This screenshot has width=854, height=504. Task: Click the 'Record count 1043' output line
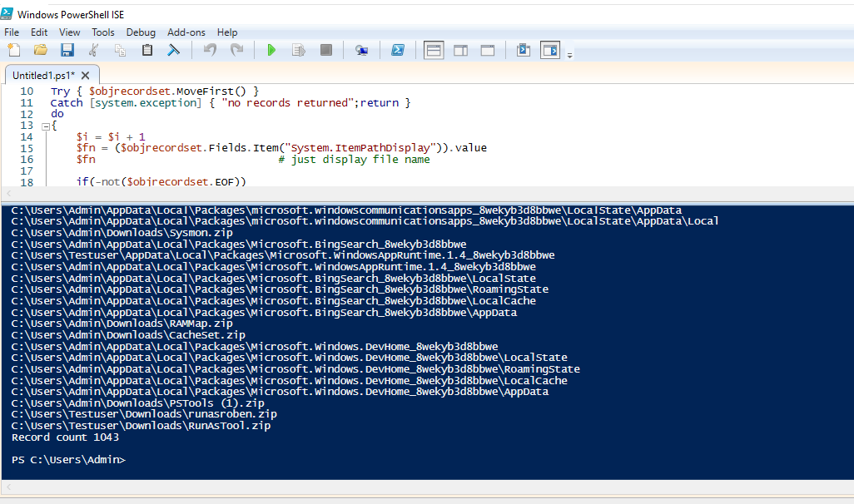click(x=66, y=437)
